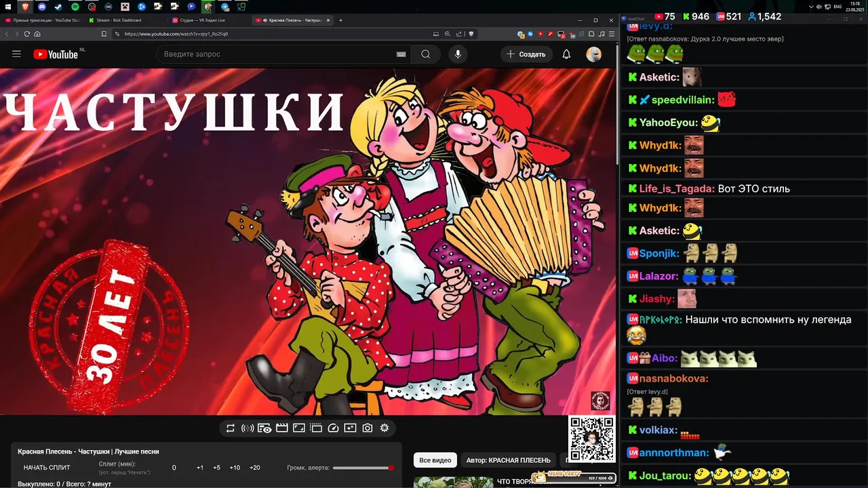Click the browser address bar URL
Image resolution: width=868 pixels, height=488 pixels.
point(176,34)
